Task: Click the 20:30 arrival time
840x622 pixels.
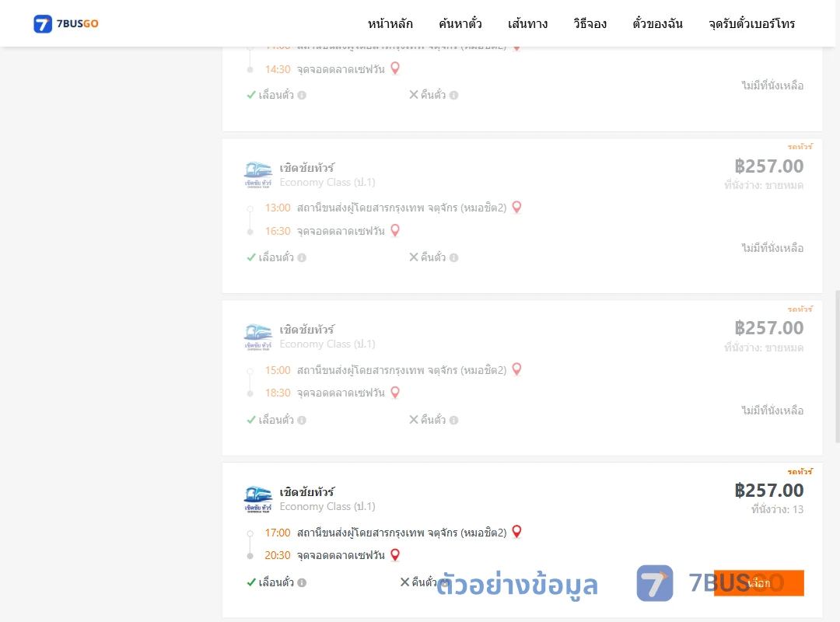Action: tap(278, 555)
